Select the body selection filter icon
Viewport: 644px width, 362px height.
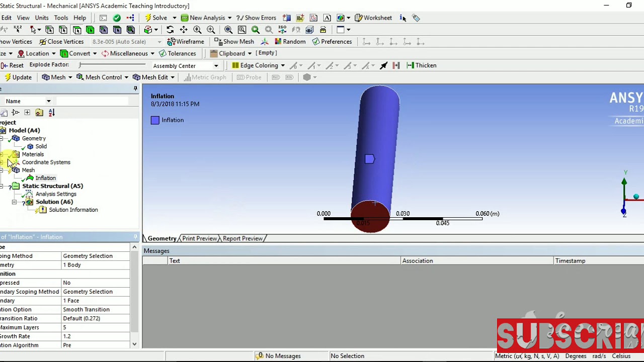point(90,30)
